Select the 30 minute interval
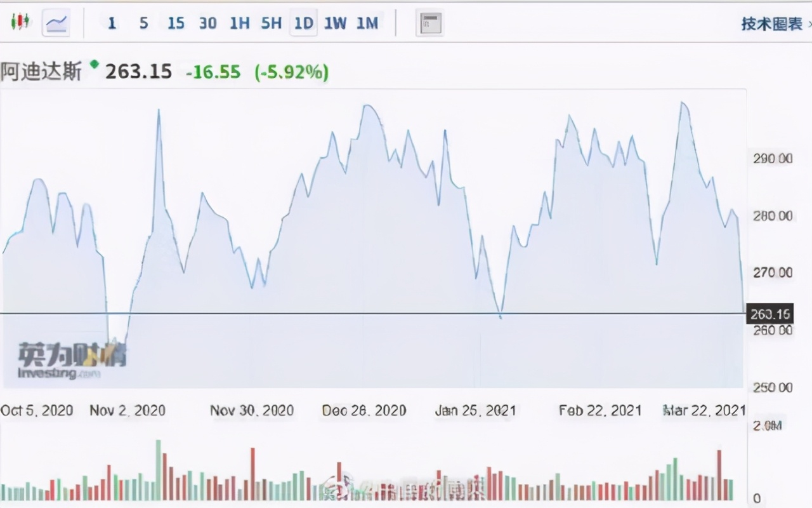The width and height of the screenshot is (812, 508). (x=207, y=23)
